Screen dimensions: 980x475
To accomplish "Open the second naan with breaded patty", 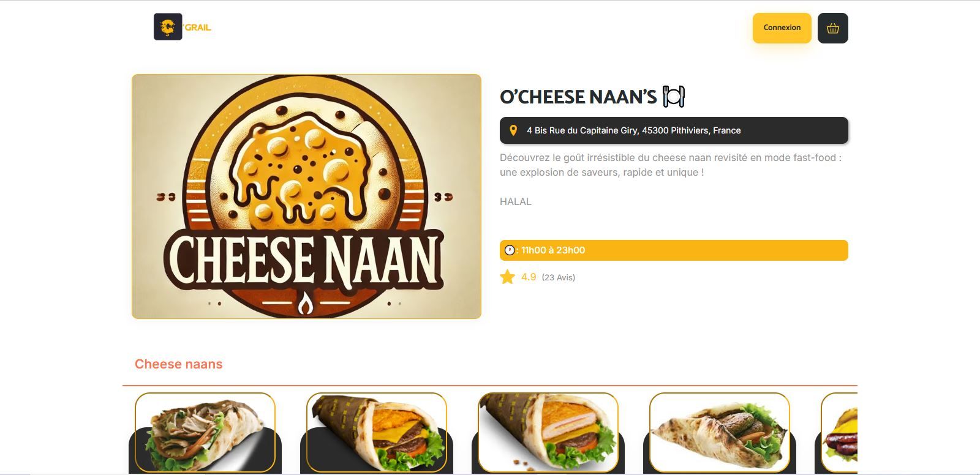I will (377, 433).
